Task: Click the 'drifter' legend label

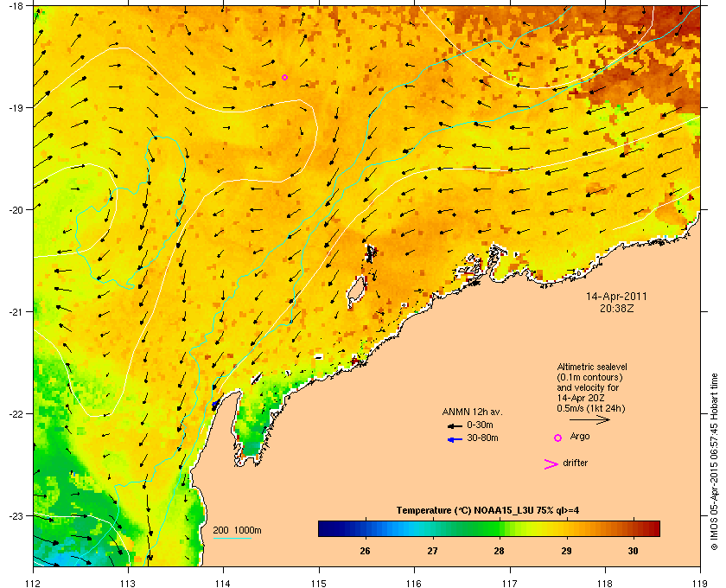Action: point(575,463)
